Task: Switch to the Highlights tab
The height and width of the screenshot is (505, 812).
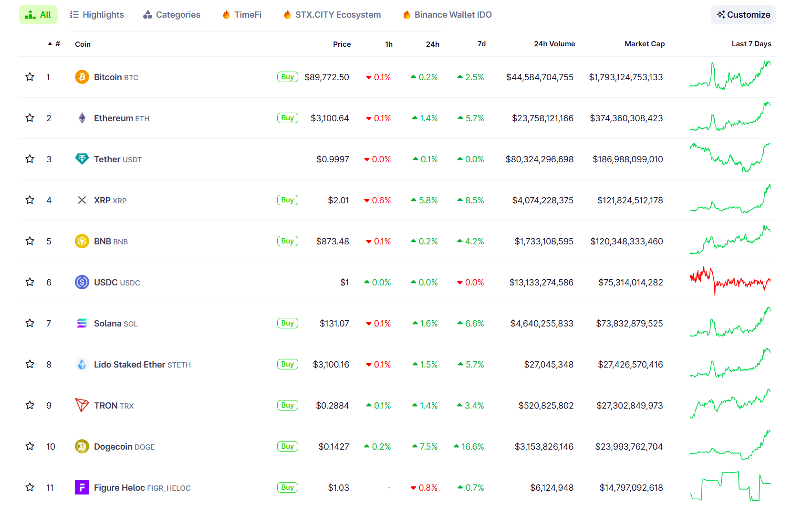Action: tap(96, 14)
